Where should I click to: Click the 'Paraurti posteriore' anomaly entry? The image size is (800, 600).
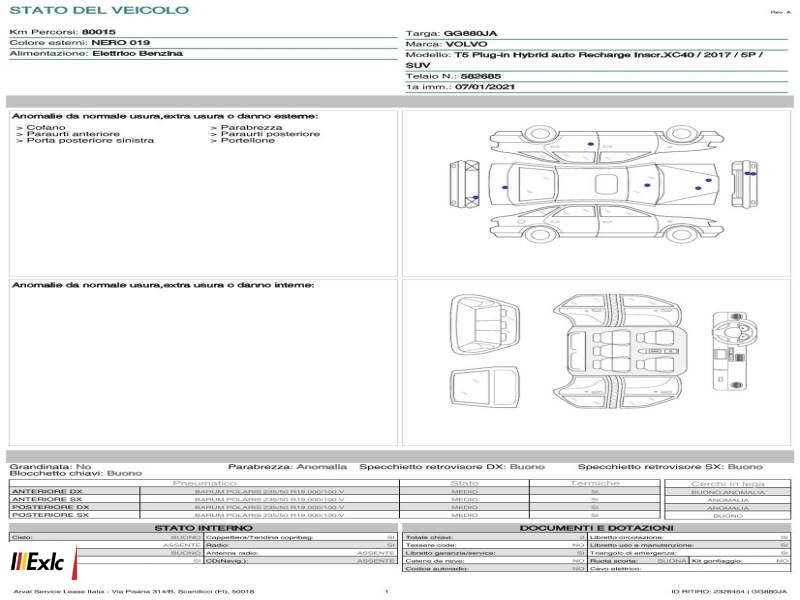point(265,134)
